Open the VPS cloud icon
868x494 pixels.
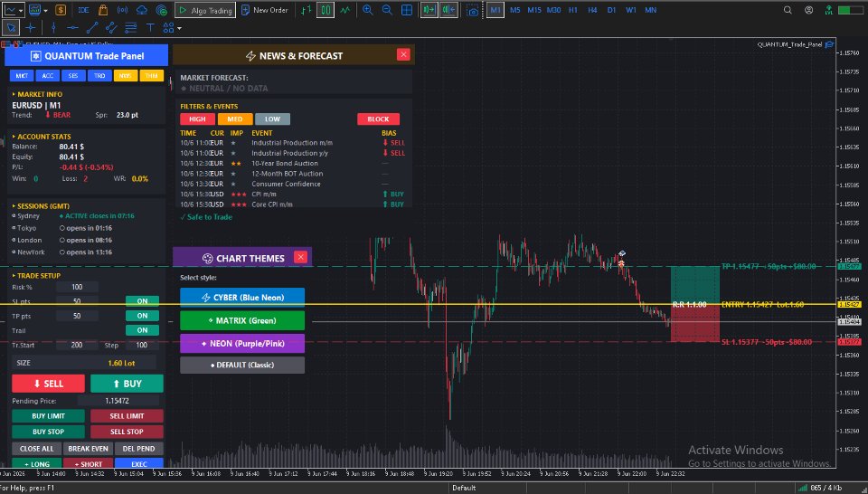(x=142, y=10)
